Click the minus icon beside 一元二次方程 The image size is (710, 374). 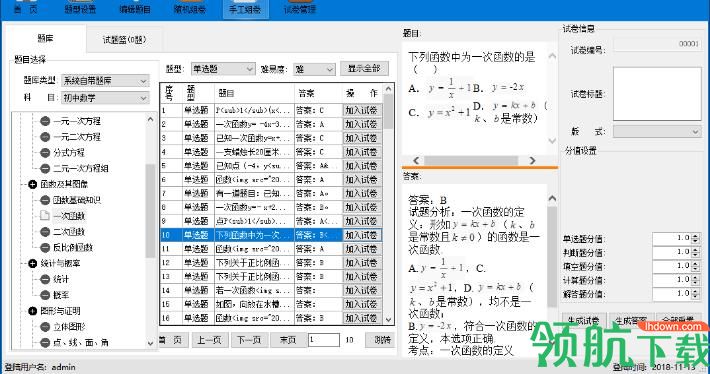coord(45,137)
